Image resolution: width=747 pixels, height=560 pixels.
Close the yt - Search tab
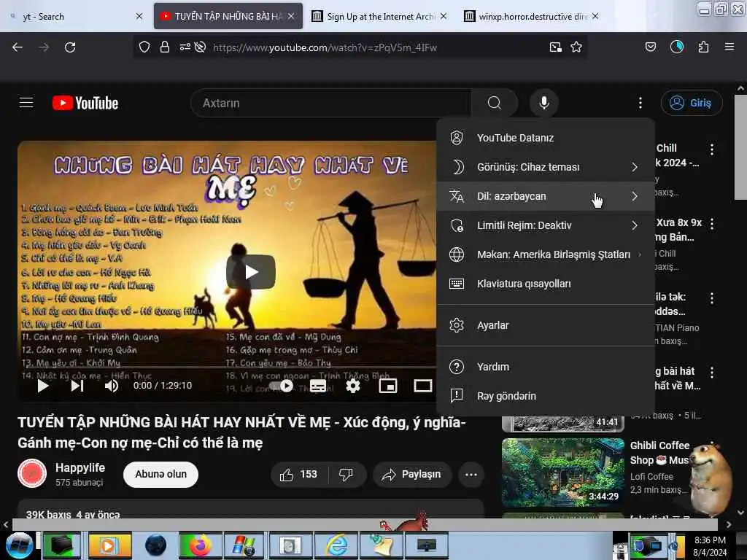(x=139, y=16)
